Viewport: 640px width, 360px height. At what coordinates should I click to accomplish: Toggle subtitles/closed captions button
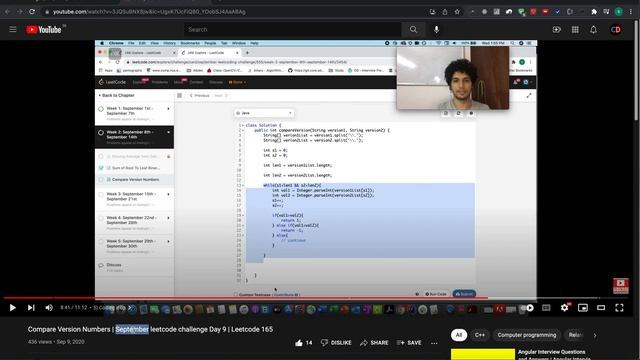pyautogui.click(x=546, y=308)
